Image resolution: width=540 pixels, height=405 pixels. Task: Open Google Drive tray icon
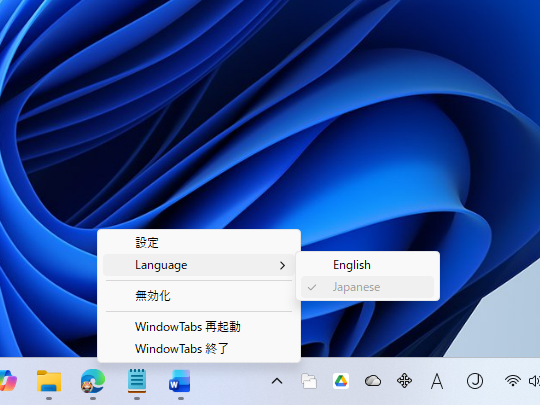tap(341, 381)
